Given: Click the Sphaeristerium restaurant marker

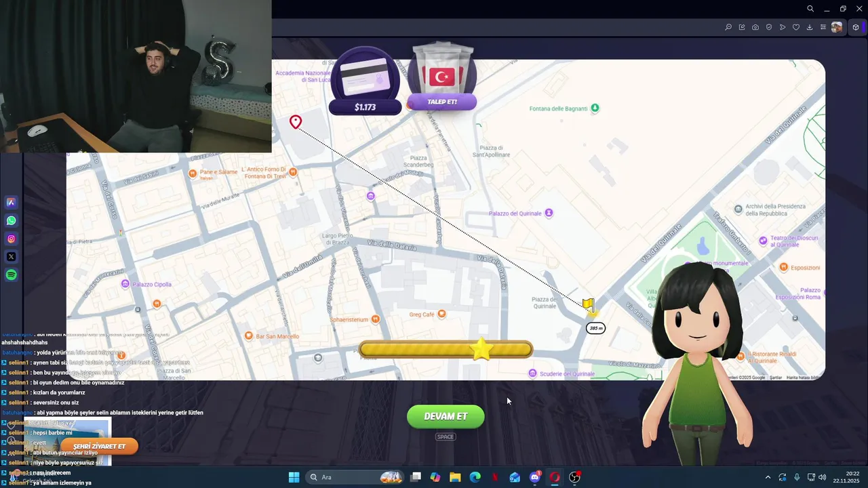Looking at the screenshot, I should click(374, 319).
